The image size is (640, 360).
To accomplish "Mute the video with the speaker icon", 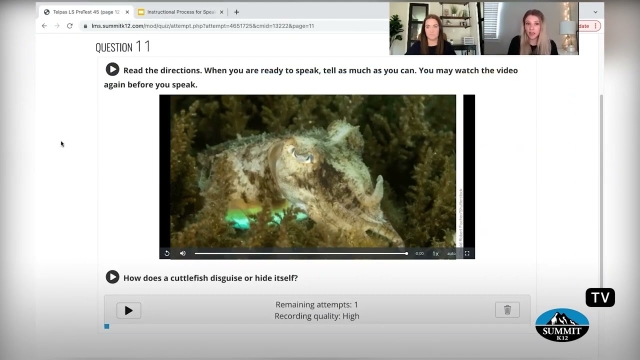I will pyautogui.click(x=183, y=253).
